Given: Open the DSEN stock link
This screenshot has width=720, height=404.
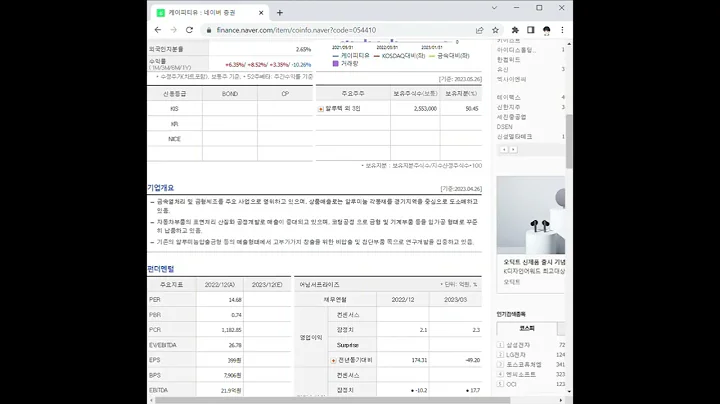Looking at the screenshot, I should click(x=504, y=127).
